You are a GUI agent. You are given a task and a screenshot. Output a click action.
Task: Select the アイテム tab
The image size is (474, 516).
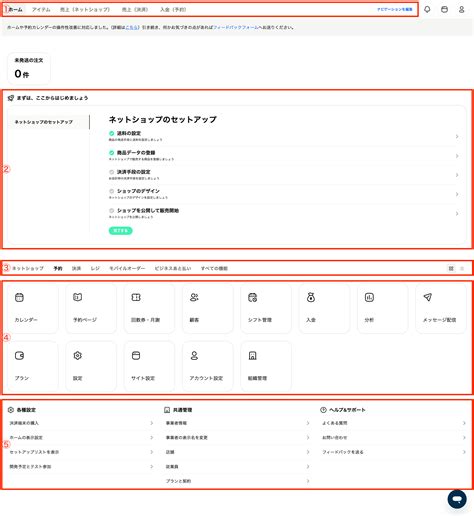41,10
